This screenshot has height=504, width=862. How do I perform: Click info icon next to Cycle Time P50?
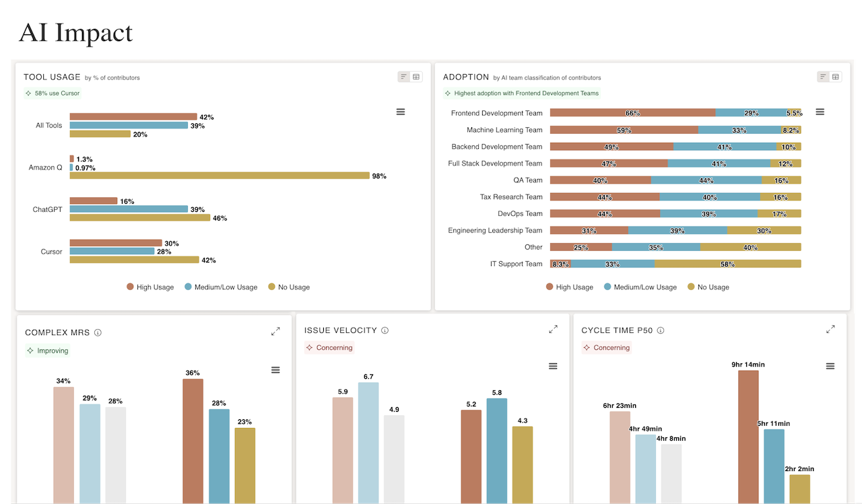click(x=661, y=330)
